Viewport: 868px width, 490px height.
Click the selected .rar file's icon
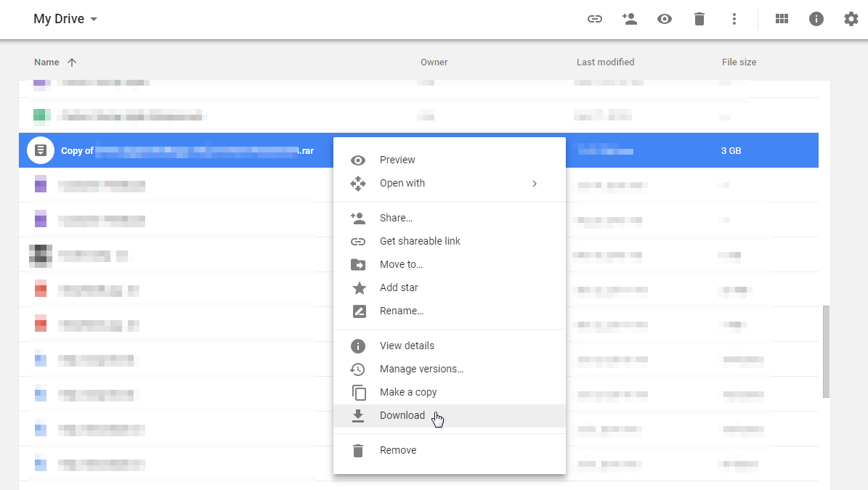[41, 150]
